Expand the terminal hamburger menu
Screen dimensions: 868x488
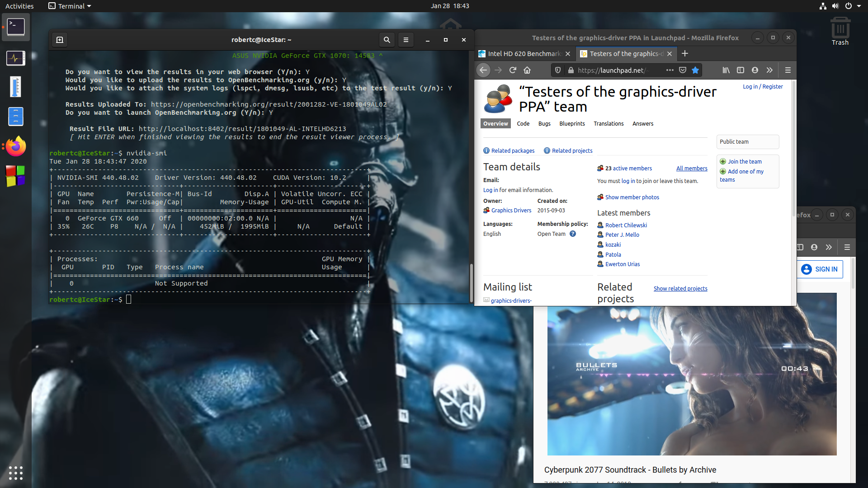pyautogui.click(x=406, y=40)
